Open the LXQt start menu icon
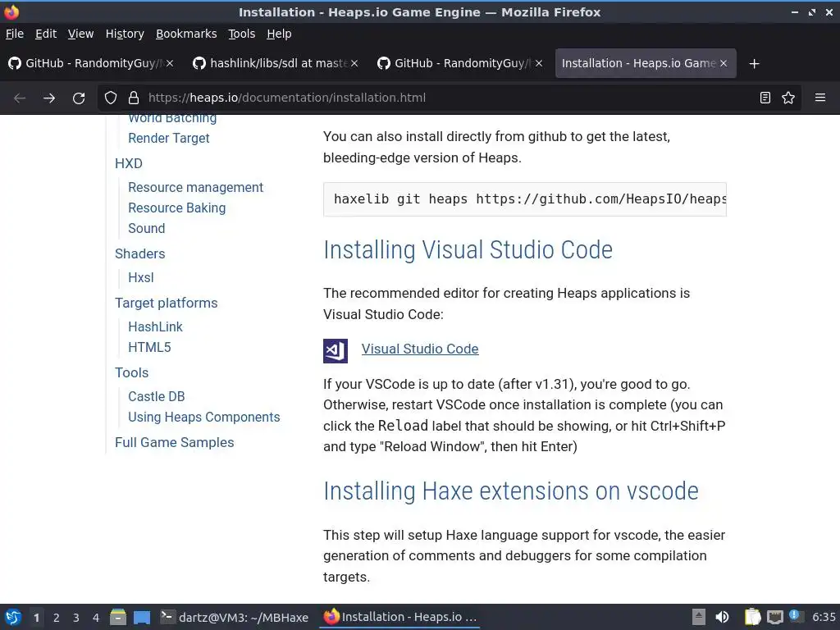Image resolution: width=840 pixels, height=630 pixels. coord(13,617)
